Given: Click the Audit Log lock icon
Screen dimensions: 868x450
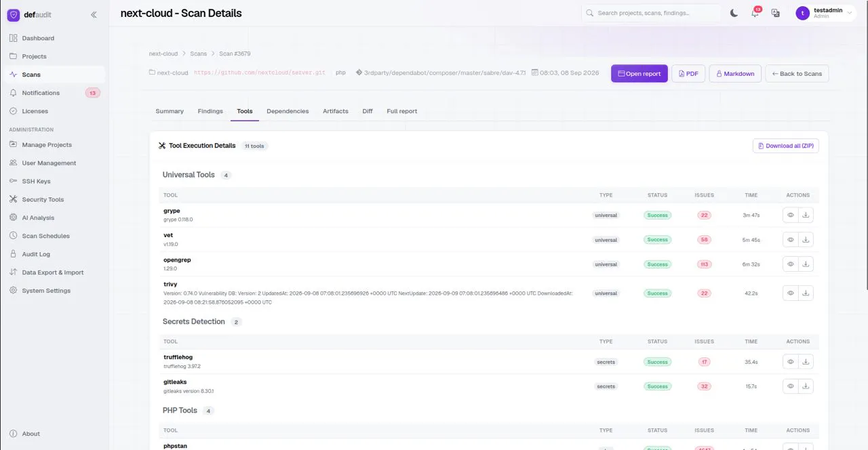Looking at the screenshot, I should (14, 254).
